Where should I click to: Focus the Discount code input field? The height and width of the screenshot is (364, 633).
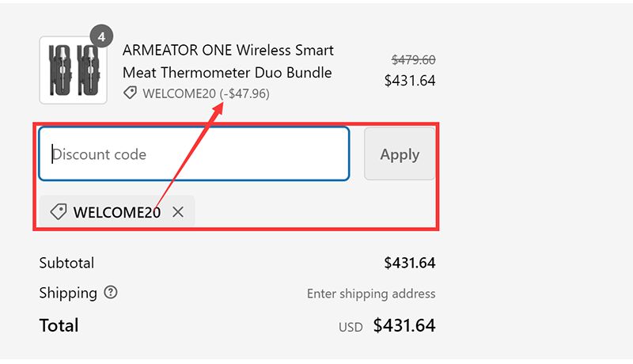coord(194,154)
